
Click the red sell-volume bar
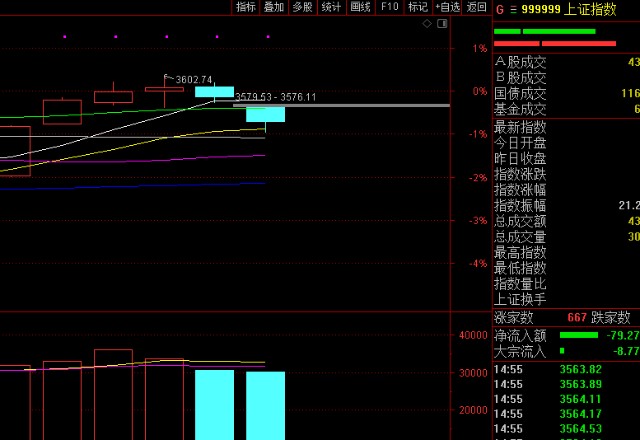pyautogui.click(x=555, y=43)
